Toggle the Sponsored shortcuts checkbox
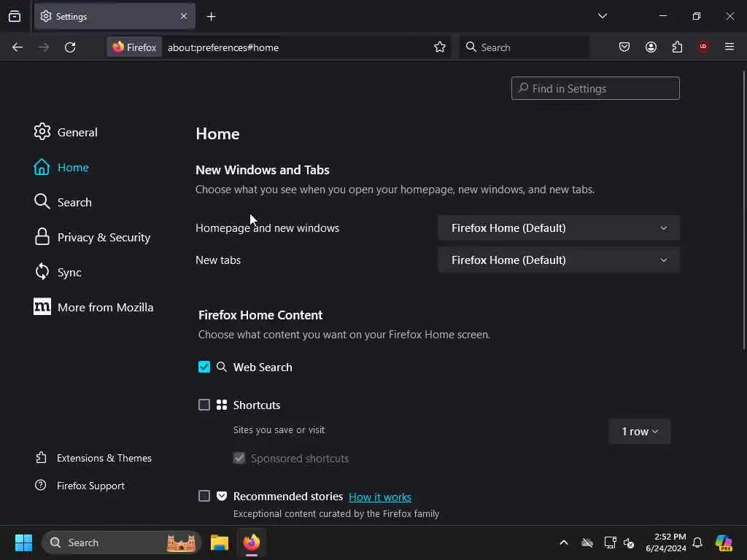 [239, 458]
